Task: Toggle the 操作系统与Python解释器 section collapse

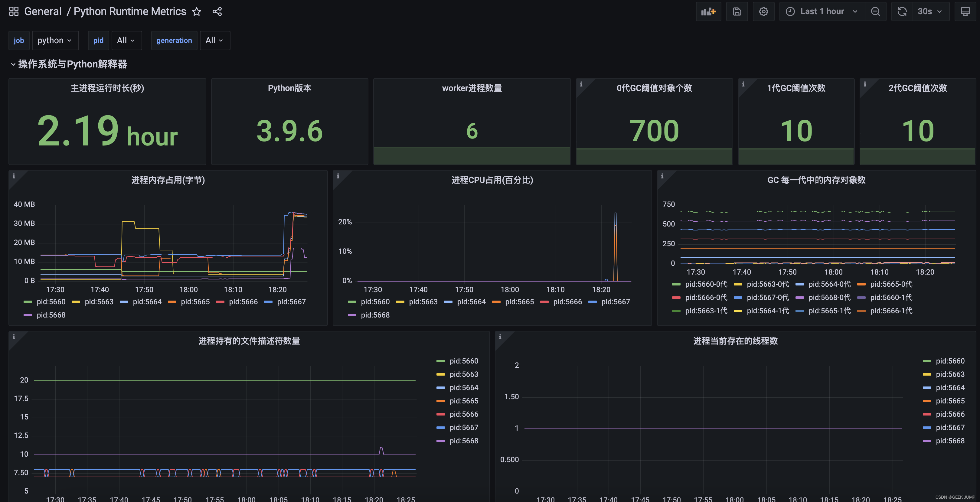Action: (x=12, y=64)
